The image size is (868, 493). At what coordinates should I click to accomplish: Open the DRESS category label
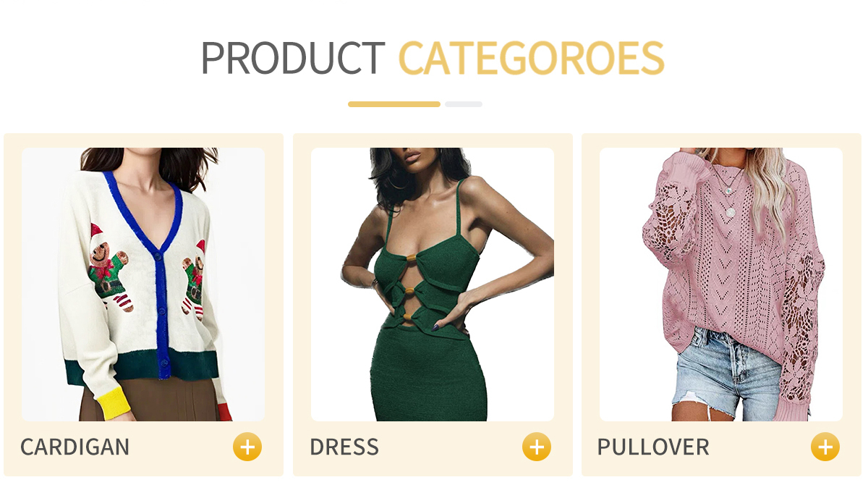(344, 447)
